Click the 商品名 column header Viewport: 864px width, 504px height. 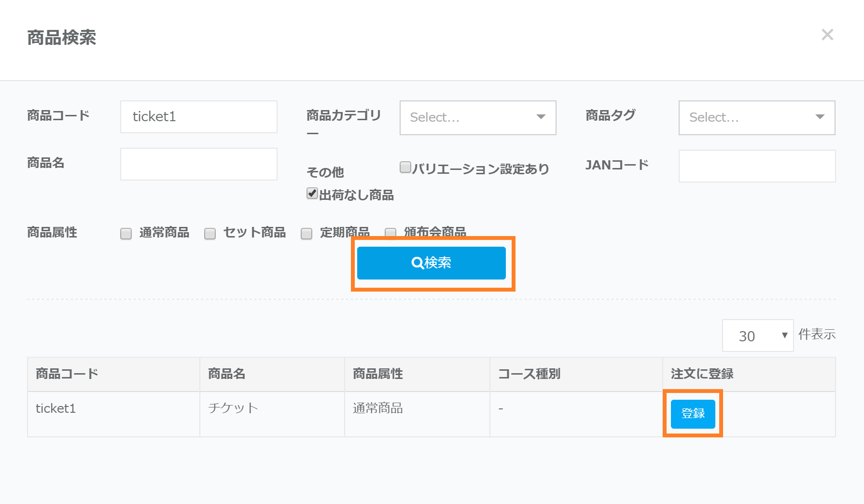(227, 374)
